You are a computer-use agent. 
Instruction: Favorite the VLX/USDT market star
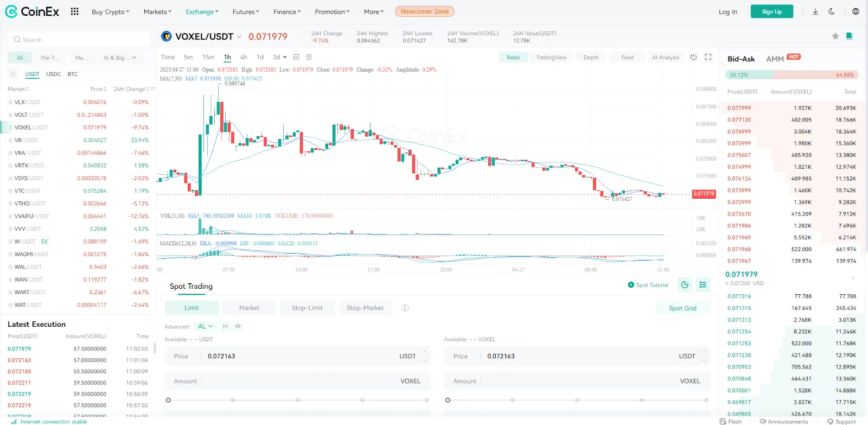[x=10, y=102]
